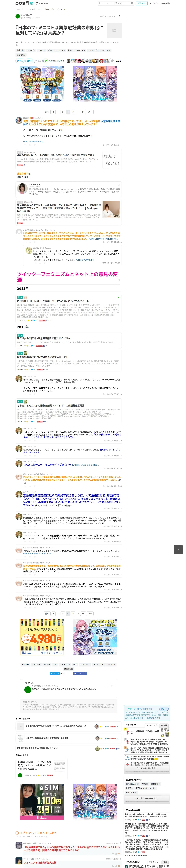Share via green LINE button
Viewport: 186px width, 868px height.
pyautogui.click(x=46, y=61)
